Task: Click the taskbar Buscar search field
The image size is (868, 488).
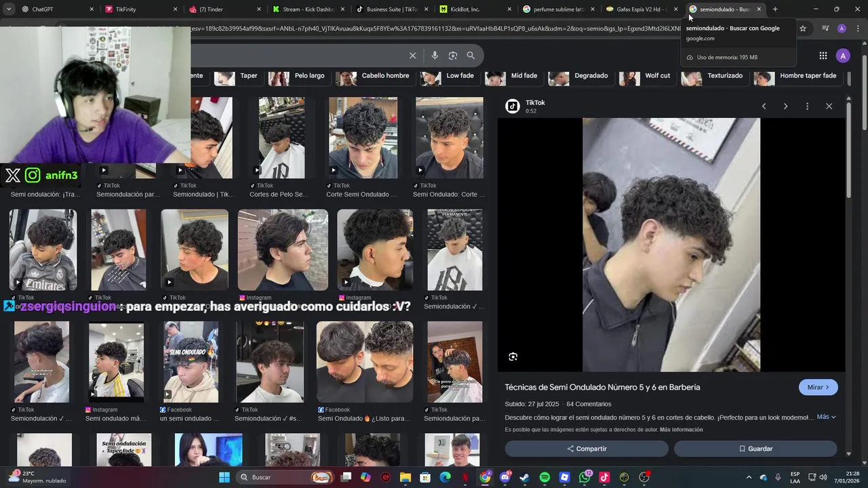Action: tap(285, 477)
